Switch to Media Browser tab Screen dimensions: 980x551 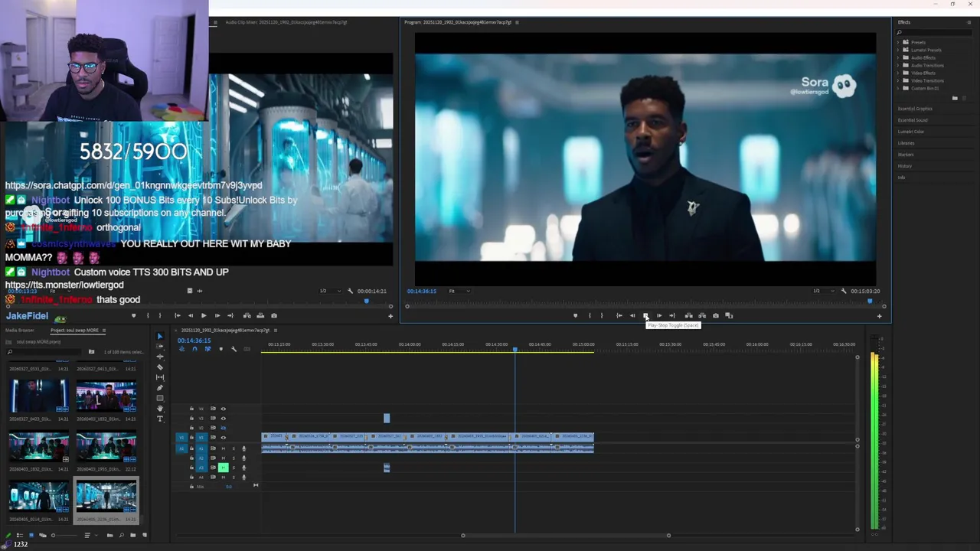[20, 331]
